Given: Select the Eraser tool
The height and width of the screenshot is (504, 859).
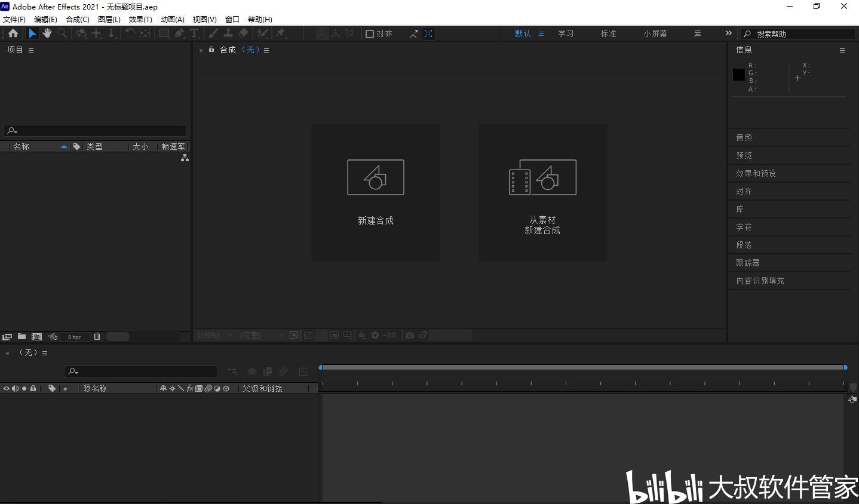Looking at the screenshot, I should coord(243,33).
